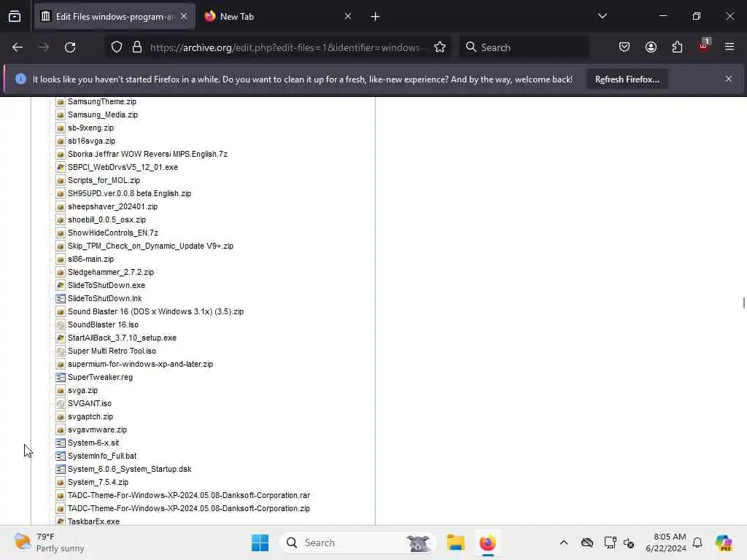This screenshot has width=747, height=560.
Task: Select System_6.0.6_System_Startup.dsk file
Action: pyautogui.click(x=129, y=469)
